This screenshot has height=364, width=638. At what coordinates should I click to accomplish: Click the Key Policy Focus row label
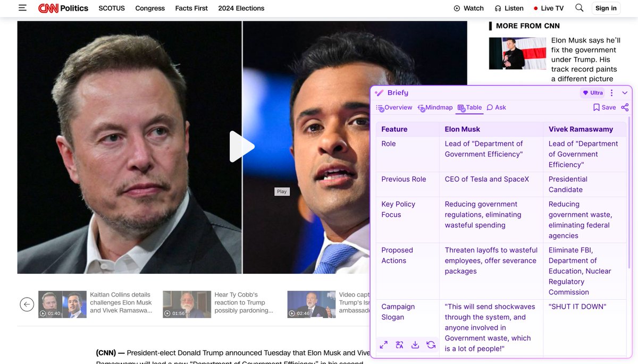(398, 209)
